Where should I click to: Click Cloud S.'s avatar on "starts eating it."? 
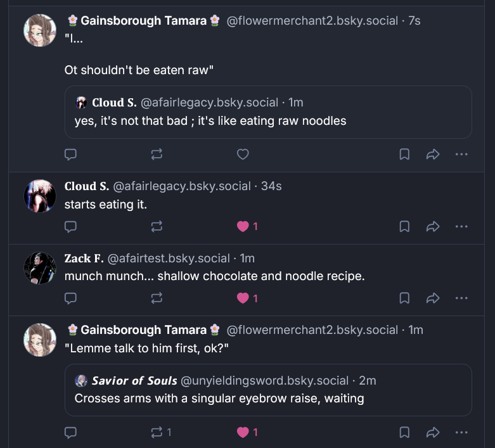click(40, 196)
